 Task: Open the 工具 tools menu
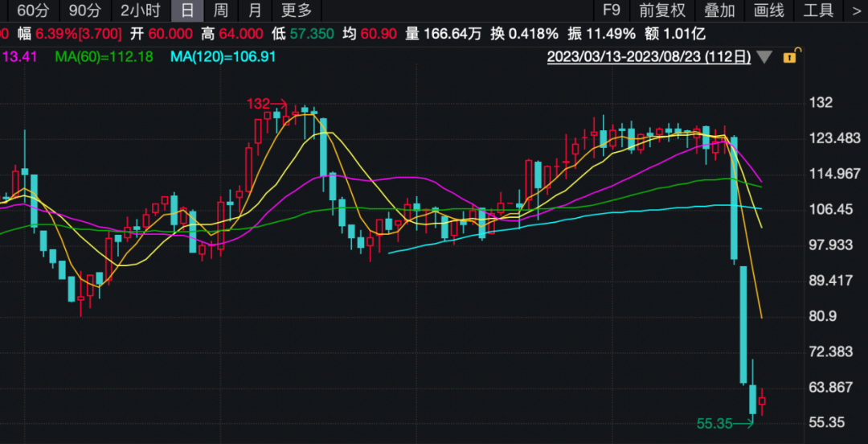tap(818, 10)
